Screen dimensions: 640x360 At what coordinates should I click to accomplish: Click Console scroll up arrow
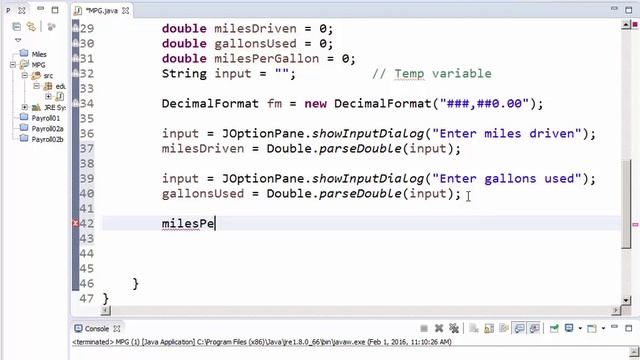[x=635, y=352]
